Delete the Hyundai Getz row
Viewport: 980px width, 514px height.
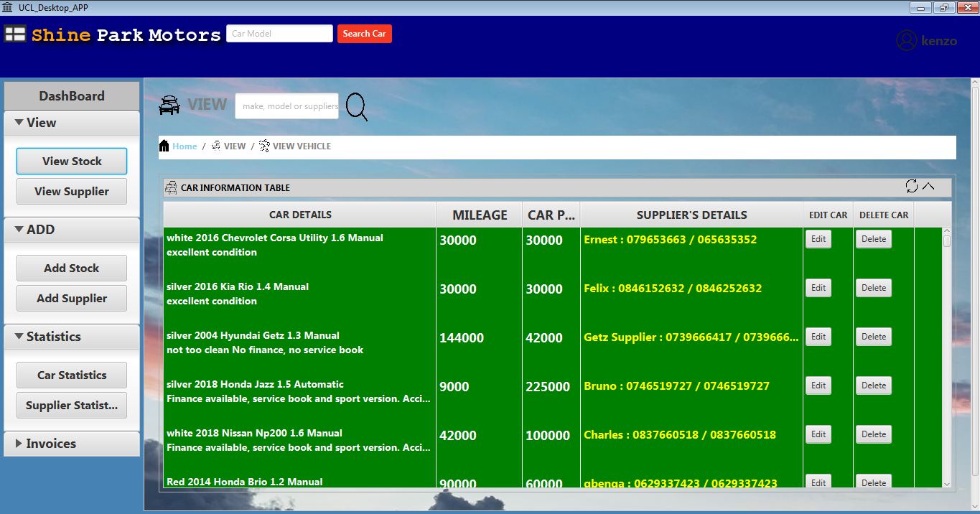coord(874,337)
